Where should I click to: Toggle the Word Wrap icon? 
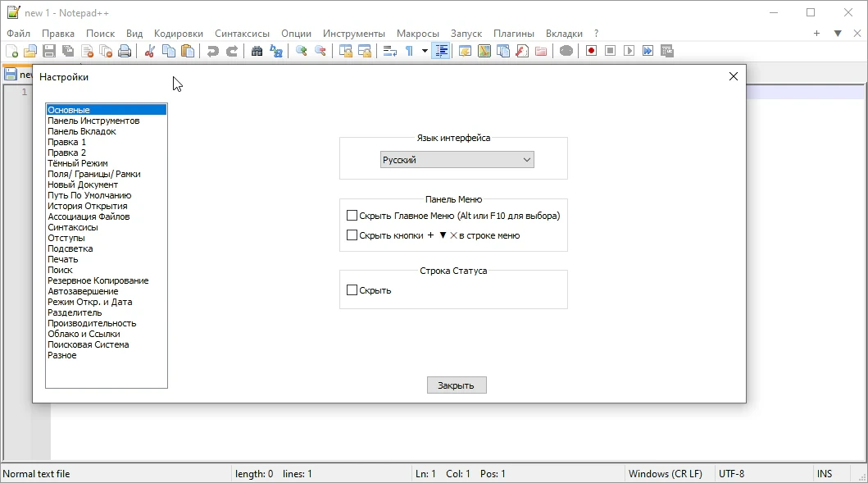(x=389, y=51)
